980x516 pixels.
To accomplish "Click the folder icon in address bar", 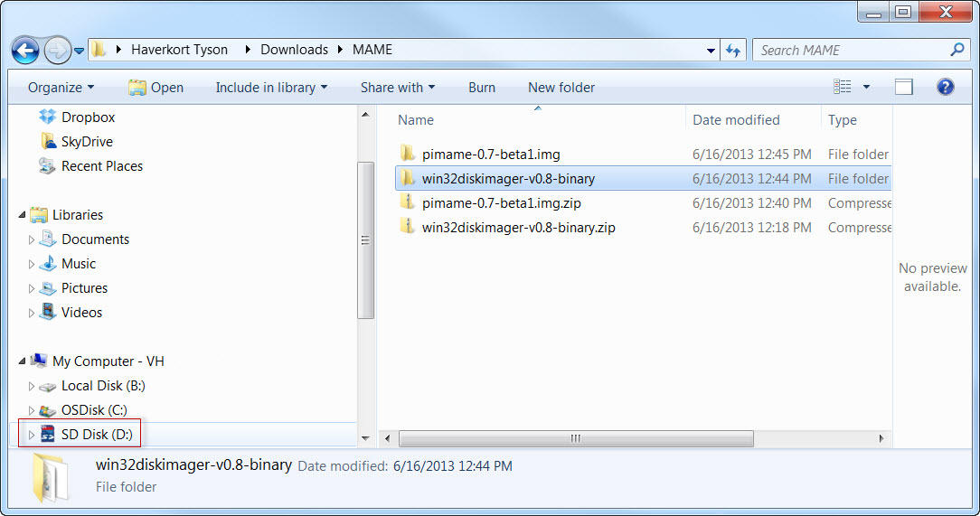I will pos(99,50).
